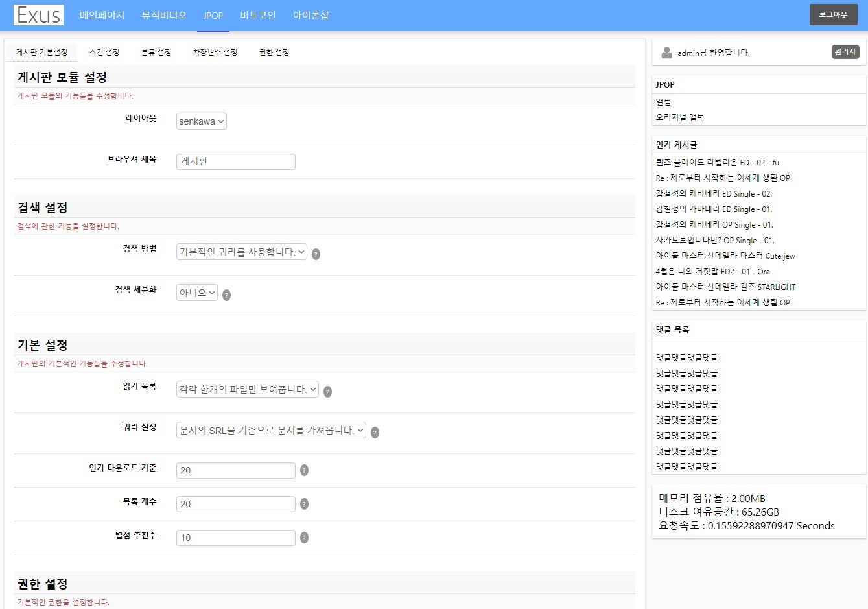Screen dimensions: 868x609
Task: Open the 쿼리 설정 dropdown
Action: 271,430
